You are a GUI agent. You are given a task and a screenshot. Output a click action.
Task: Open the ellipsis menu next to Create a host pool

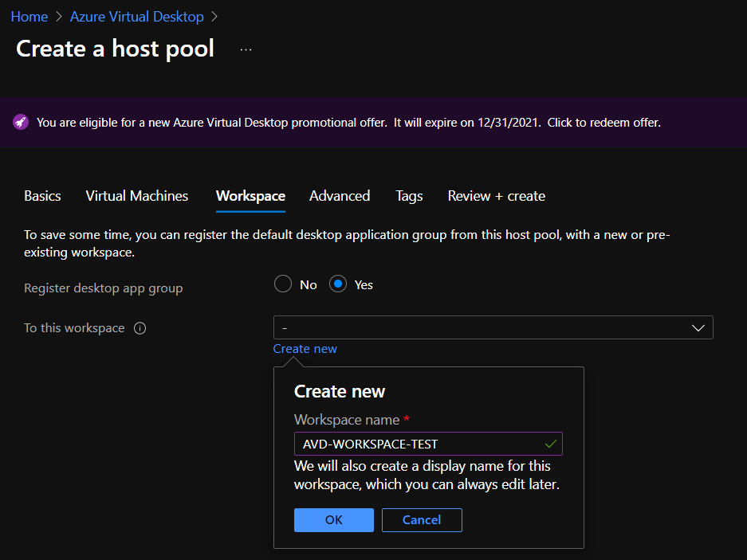point(246,49)
